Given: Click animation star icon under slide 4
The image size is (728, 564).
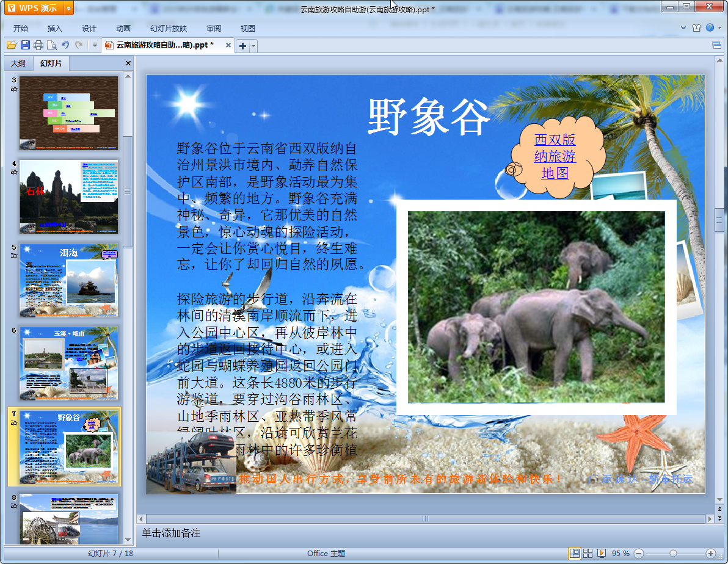Looking at the screenshot, I should [x=14, y=172].
